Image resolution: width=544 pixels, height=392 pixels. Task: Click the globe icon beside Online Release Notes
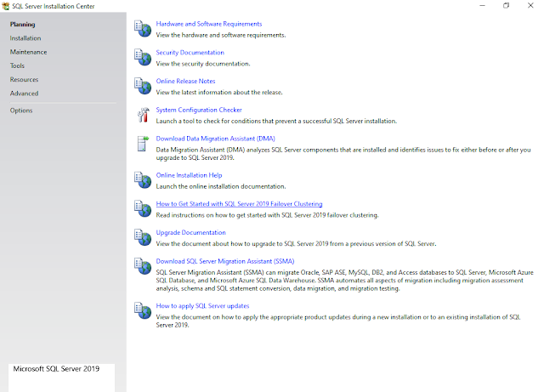pos(143,86)
